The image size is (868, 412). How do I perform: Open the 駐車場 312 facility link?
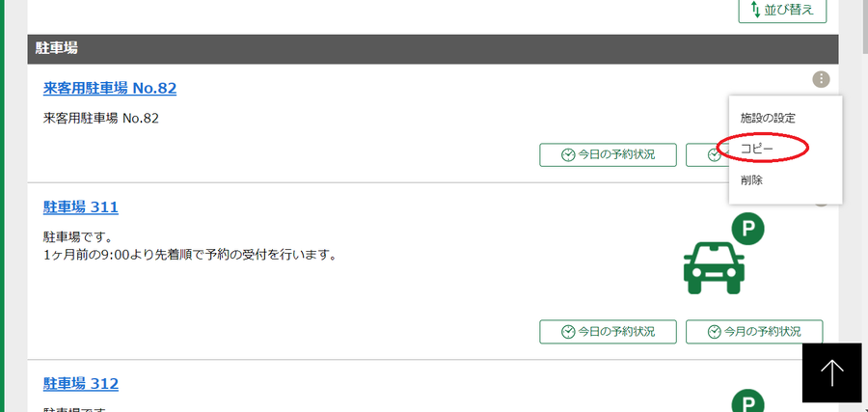click(81, 383)
